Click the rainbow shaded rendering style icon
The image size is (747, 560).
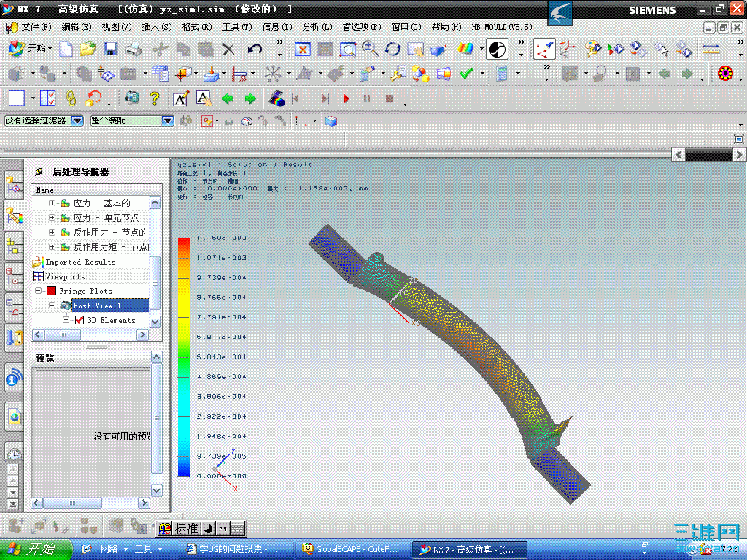(465, 49)
